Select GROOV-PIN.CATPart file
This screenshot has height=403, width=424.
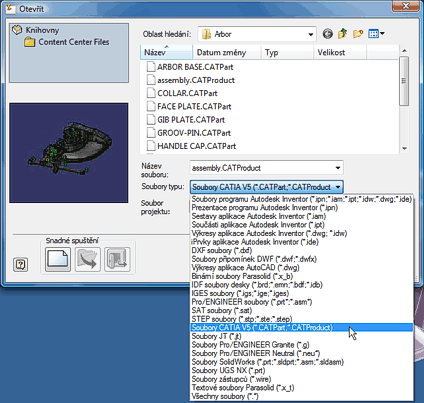pyautogui.click(x=189, y=133)
